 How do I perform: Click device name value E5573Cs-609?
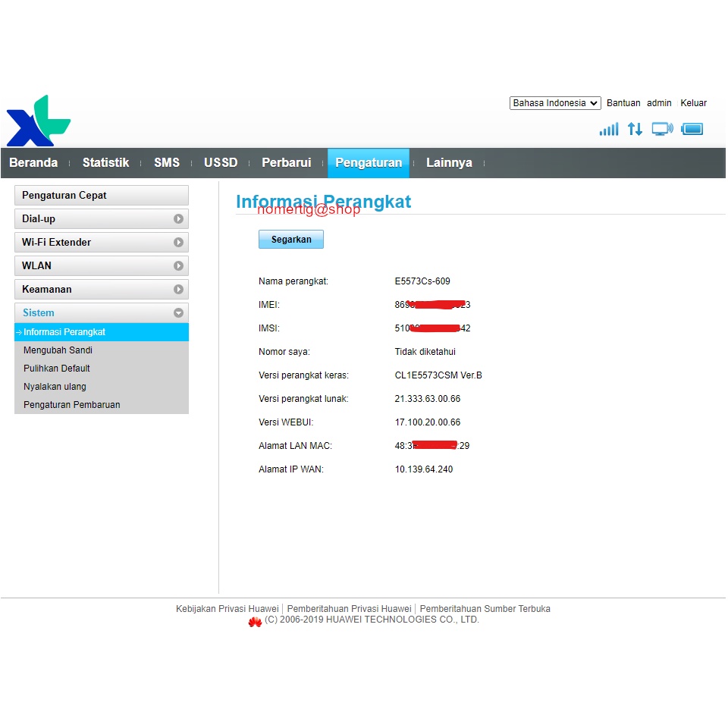pos(422,281)
